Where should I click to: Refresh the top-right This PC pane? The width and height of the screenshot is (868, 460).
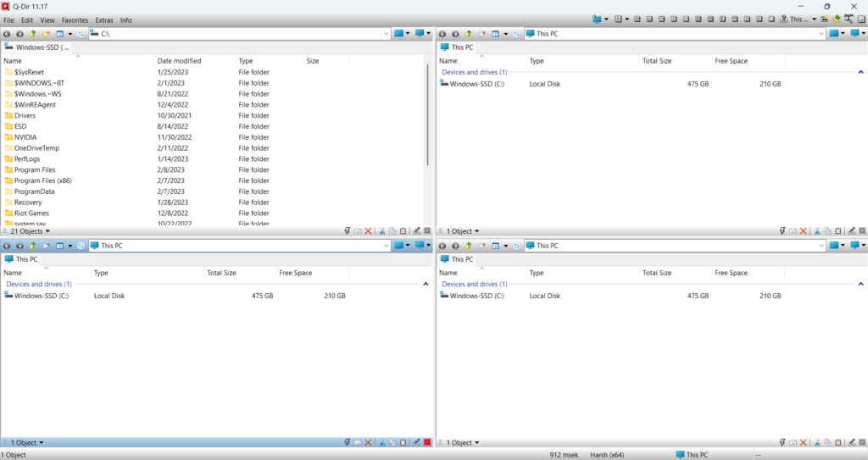point(516,34)
